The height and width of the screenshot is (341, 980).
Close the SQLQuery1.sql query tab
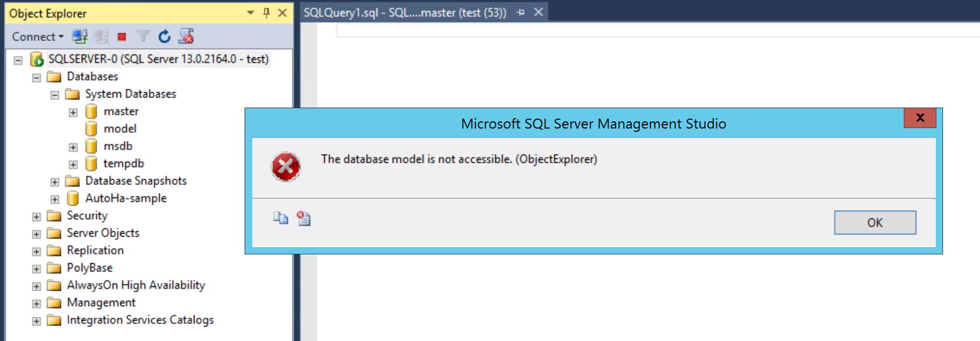(x=539, y=12)
